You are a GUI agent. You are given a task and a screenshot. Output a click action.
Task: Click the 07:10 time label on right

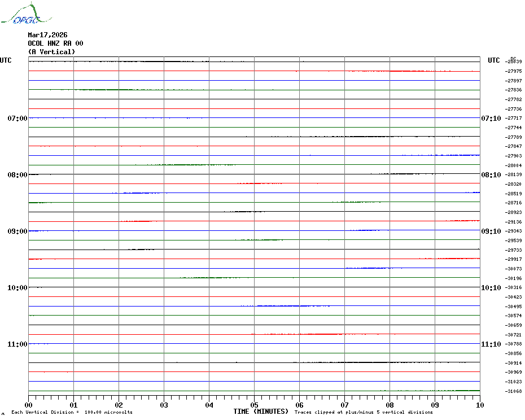coord(491,119)
